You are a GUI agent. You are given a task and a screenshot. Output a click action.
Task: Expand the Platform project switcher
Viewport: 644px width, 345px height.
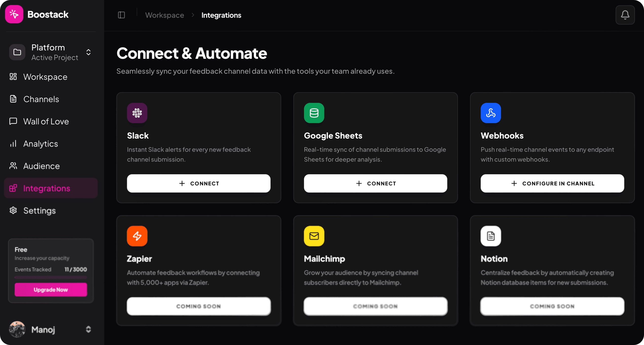click(88, 52)
